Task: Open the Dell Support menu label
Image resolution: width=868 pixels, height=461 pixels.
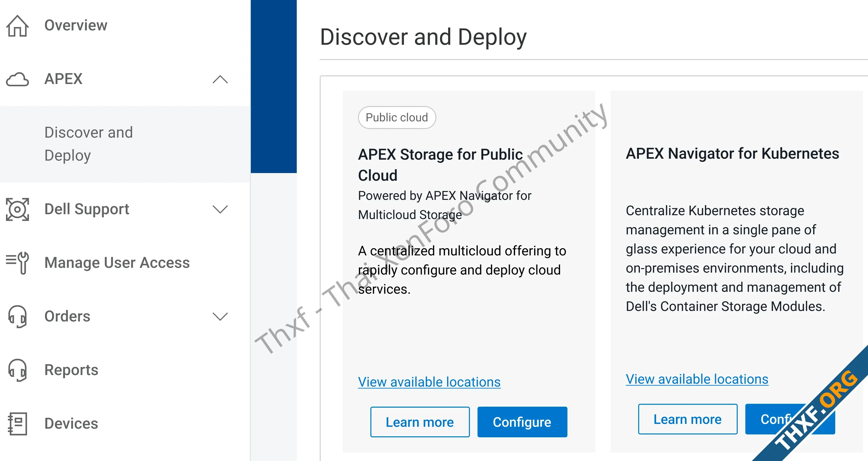Action: coord(87,209)
